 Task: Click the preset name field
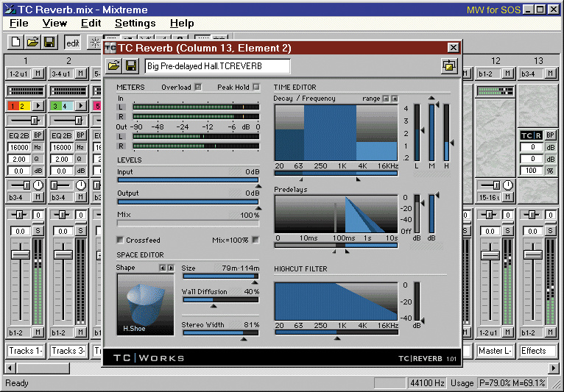[x=217, y=66]
